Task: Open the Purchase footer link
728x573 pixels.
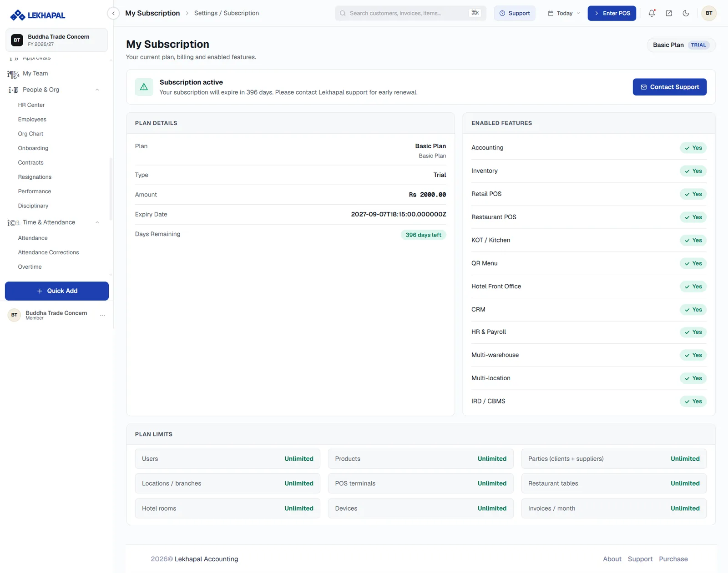Action: tap(673, 559)
